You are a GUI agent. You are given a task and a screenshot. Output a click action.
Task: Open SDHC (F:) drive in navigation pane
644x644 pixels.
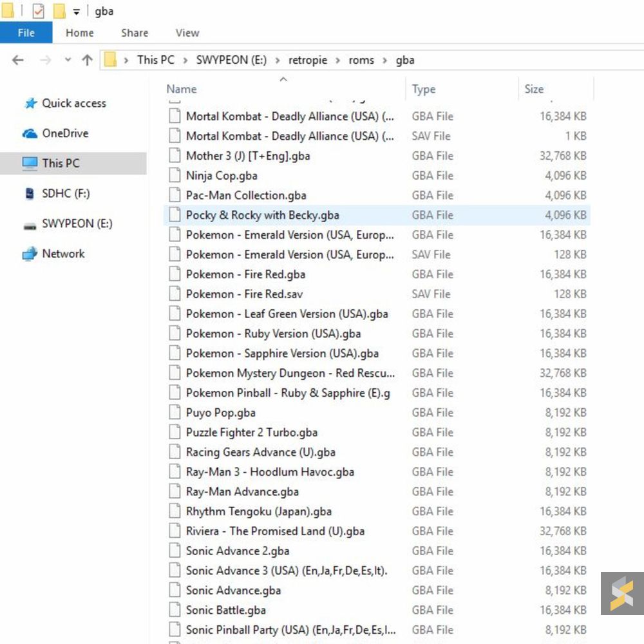[x=66, y=193]
